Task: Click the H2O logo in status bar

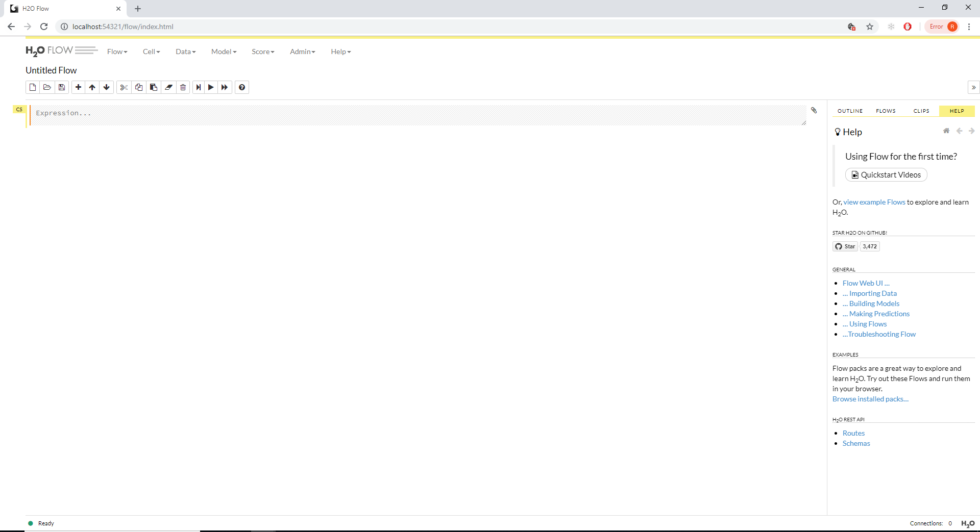Action: click(968, 524)
